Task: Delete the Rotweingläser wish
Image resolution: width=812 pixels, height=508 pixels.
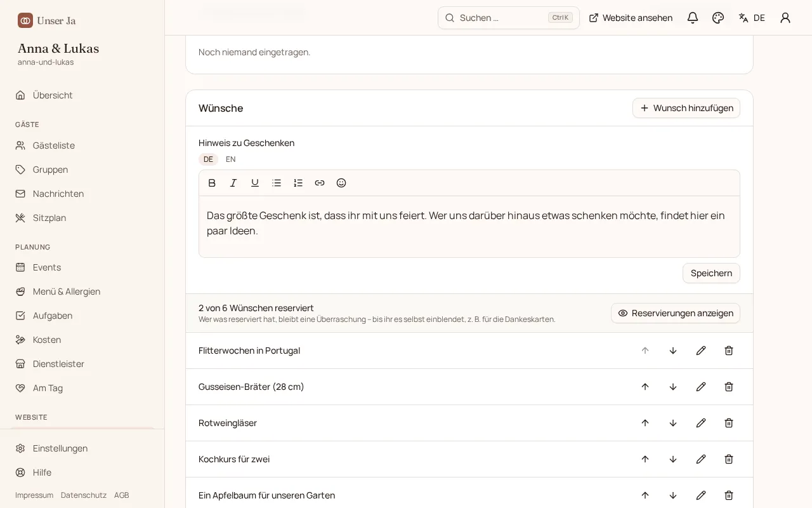Action: (x=729, y=423)
